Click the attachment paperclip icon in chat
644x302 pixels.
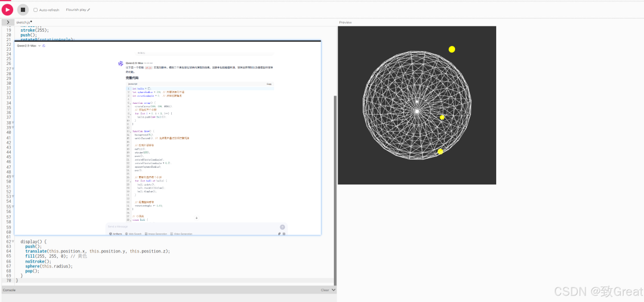[x=279, y=234]
